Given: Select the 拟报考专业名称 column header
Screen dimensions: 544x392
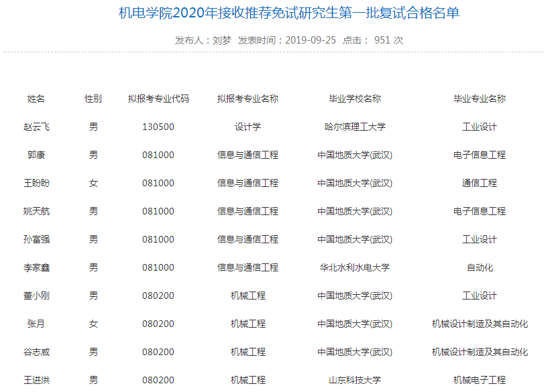Looking at the screenshot, I should pyautogui.click(x=248, y=99).
